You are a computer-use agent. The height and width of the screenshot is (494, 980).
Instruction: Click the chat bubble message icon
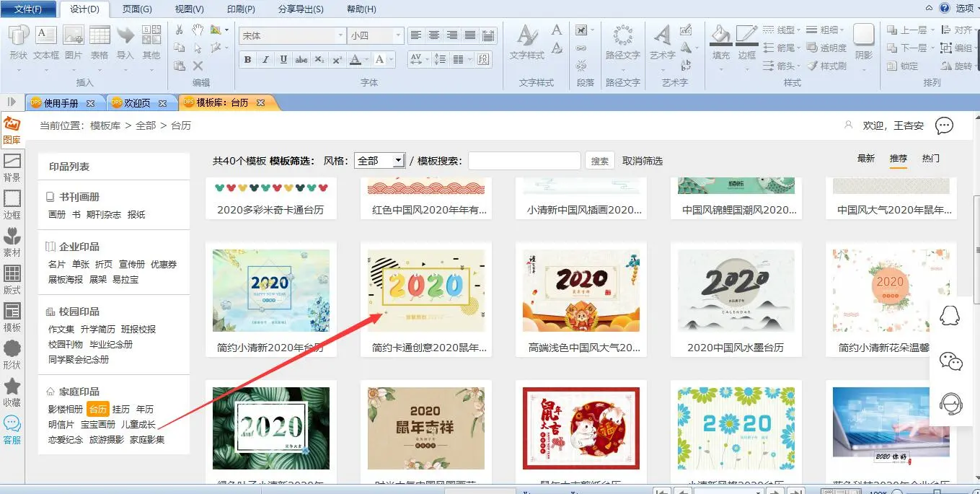944,126
